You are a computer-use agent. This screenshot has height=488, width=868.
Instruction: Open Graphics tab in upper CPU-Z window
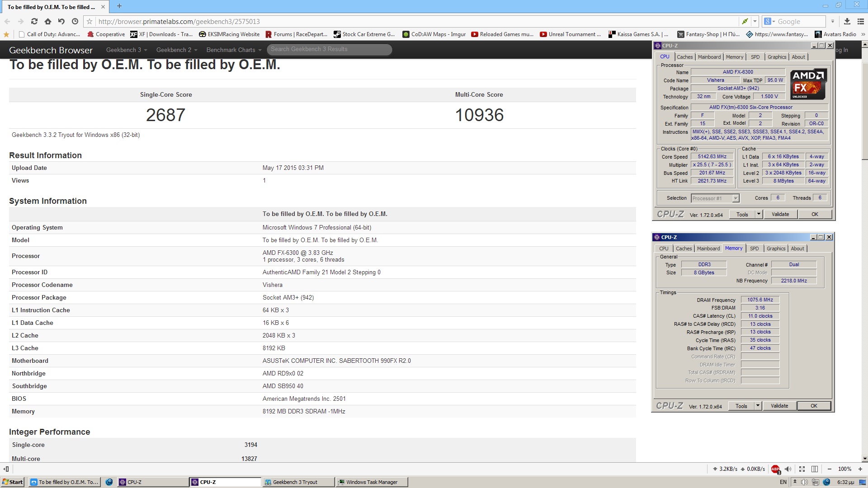(777, 57)
